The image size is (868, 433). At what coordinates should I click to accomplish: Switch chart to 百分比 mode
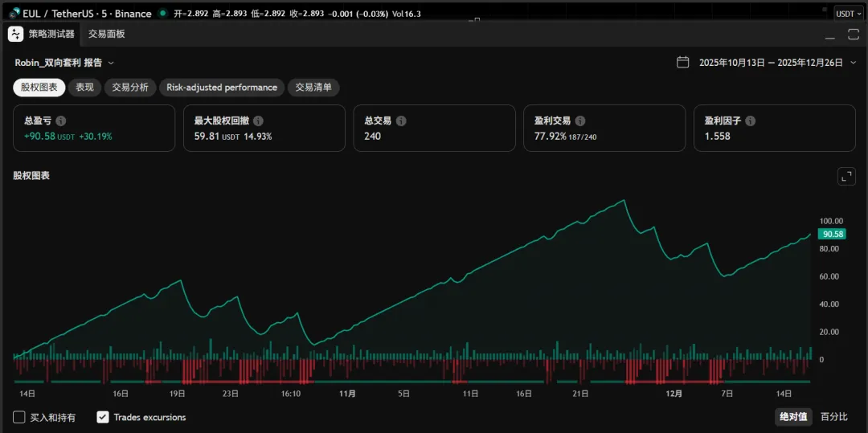(833, 417)
